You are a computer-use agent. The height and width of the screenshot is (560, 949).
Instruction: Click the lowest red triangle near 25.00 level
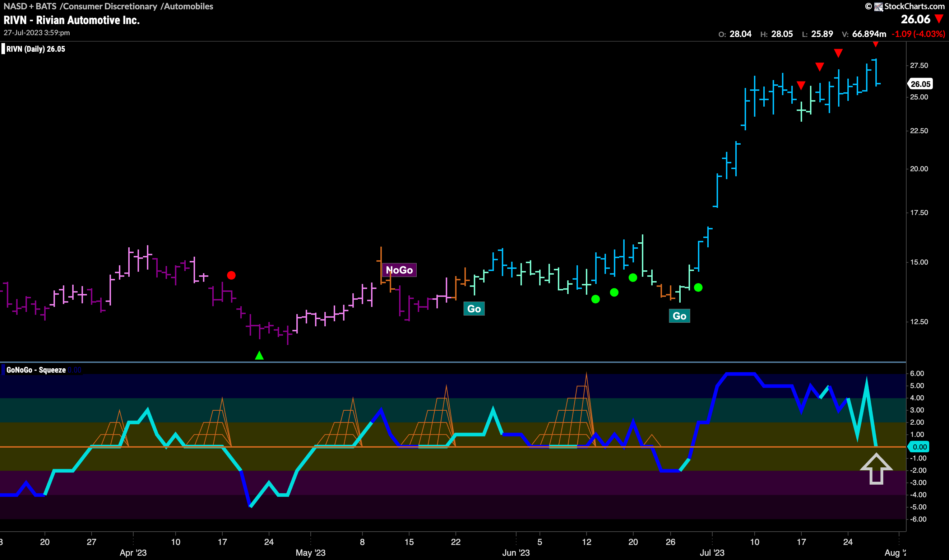click(x=801, y=85)
